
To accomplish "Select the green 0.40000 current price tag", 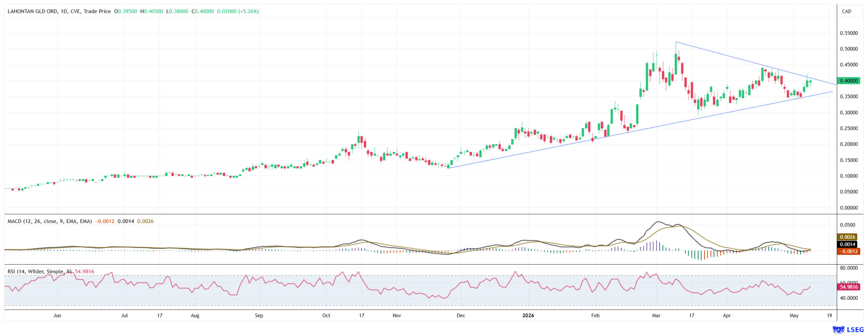I will 849,81.
